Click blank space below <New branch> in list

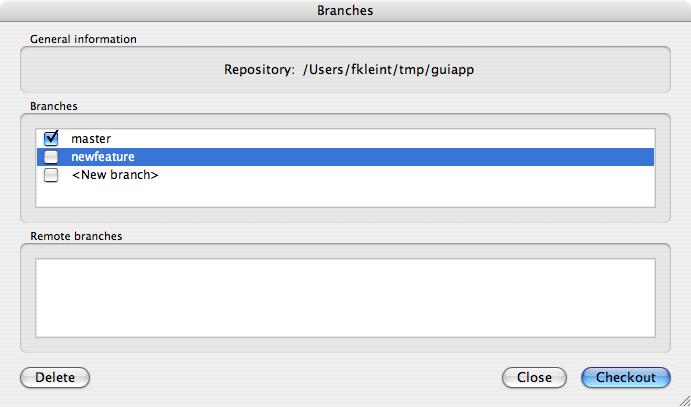click(345, 195)
